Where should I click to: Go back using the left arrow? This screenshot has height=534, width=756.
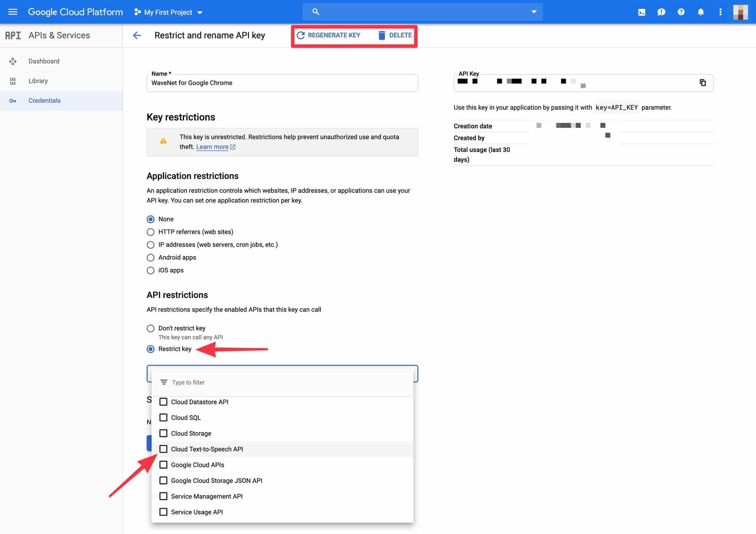(x=137, y=35)
